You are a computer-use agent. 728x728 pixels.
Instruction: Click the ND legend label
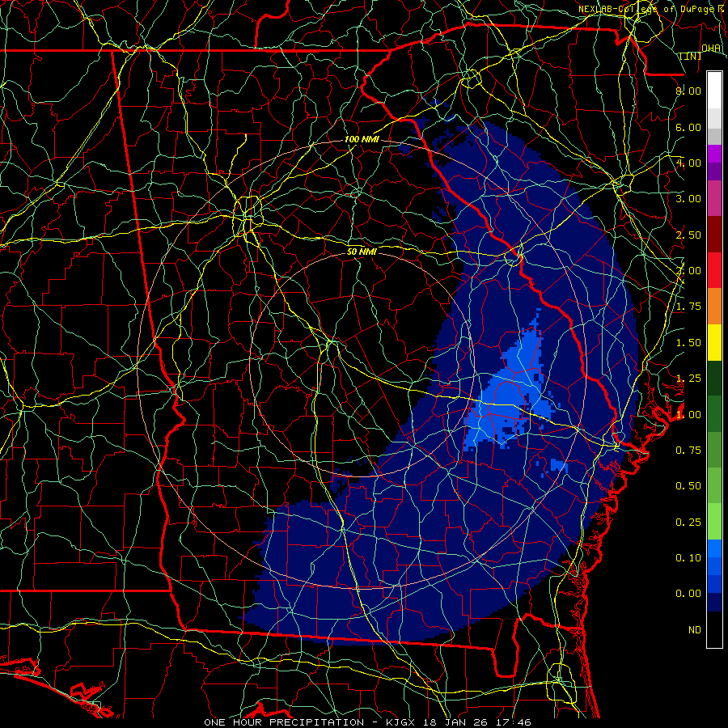pos(695,630)
